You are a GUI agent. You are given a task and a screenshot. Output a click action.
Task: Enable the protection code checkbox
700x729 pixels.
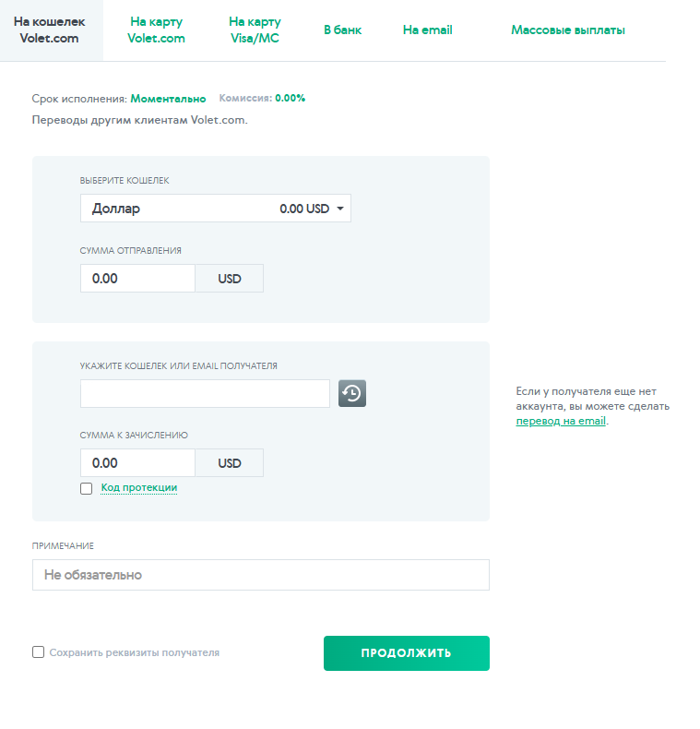87,488
